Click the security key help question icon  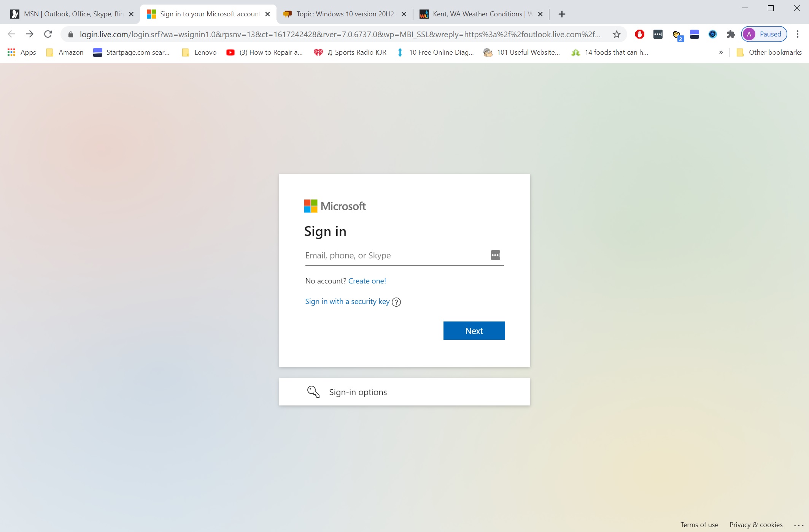tap(396, 302)
